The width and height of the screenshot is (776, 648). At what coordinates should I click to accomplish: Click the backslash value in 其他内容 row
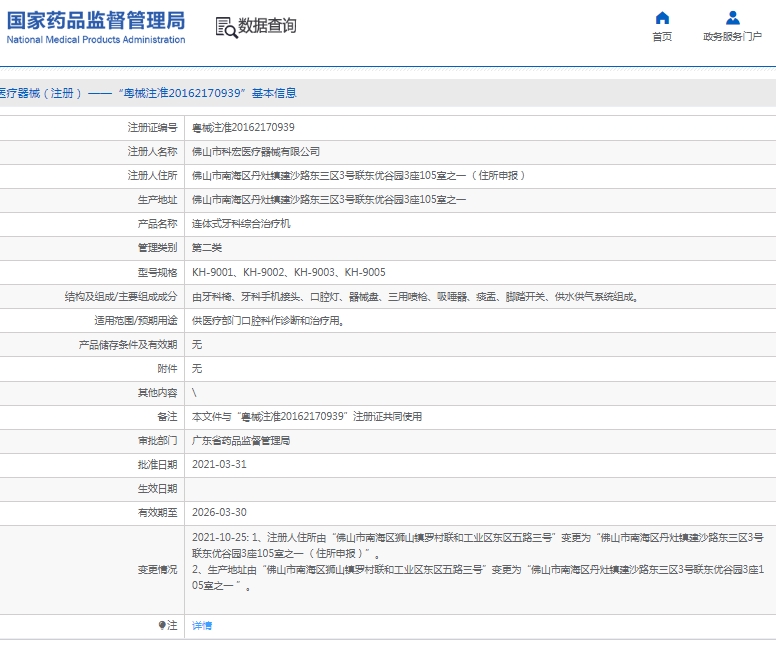194,393
